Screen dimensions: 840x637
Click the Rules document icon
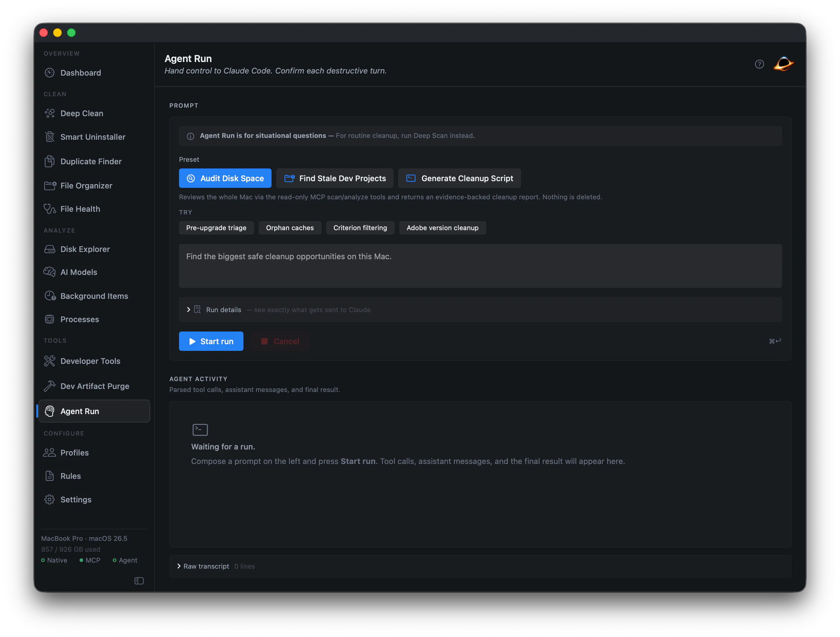tap(49, 476)
